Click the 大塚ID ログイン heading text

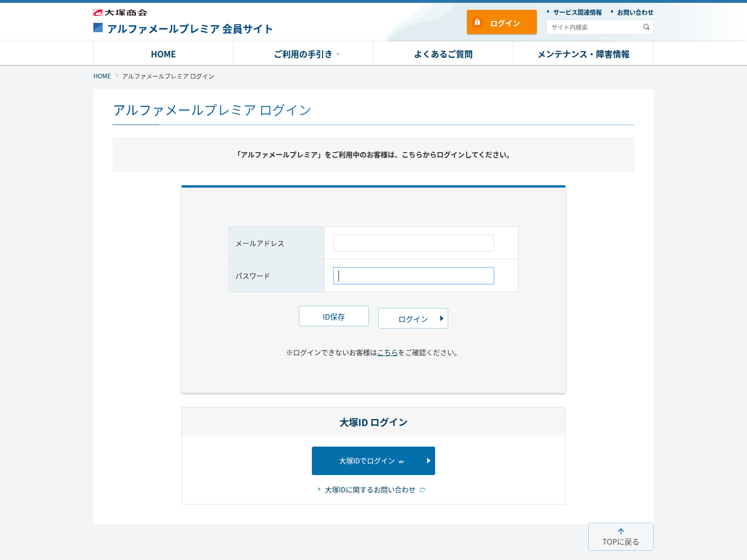[373, 422]
